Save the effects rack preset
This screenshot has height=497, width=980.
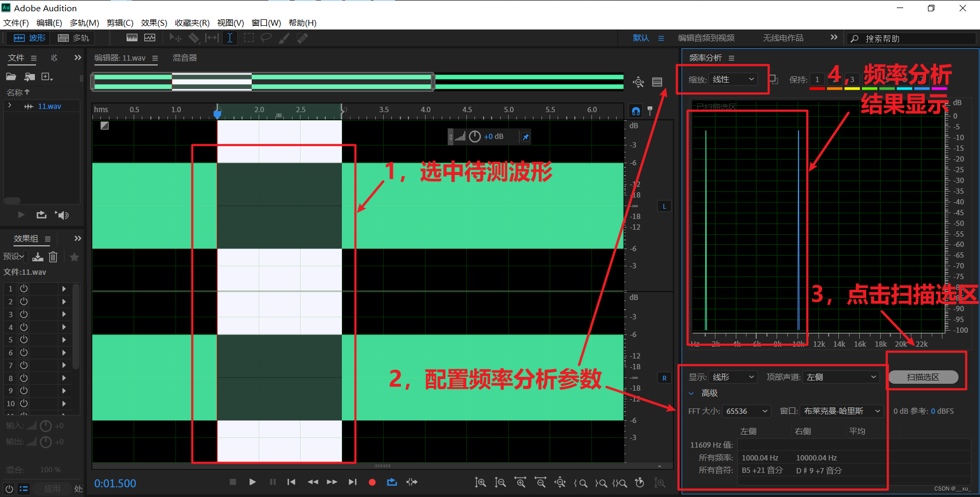tap(38, 257)
